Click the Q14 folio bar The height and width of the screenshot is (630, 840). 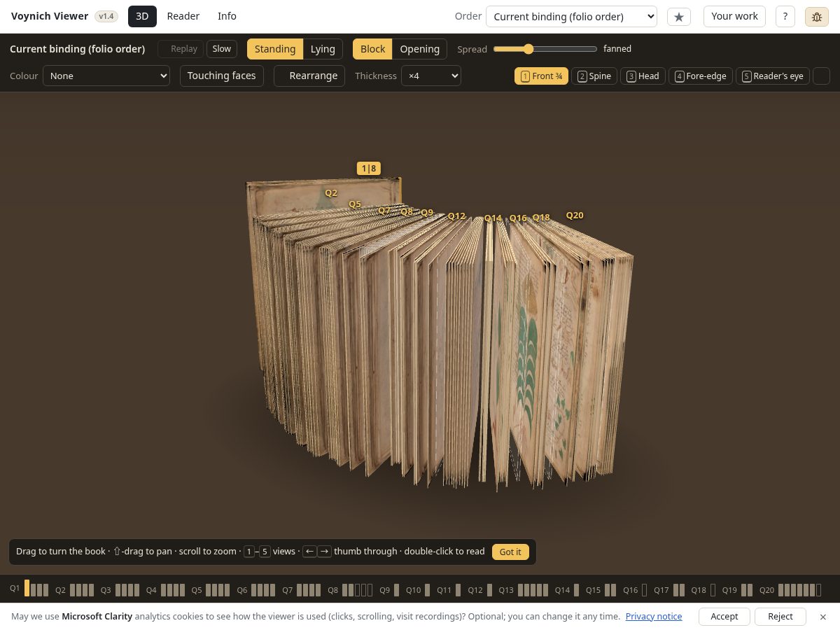(577, 590)
